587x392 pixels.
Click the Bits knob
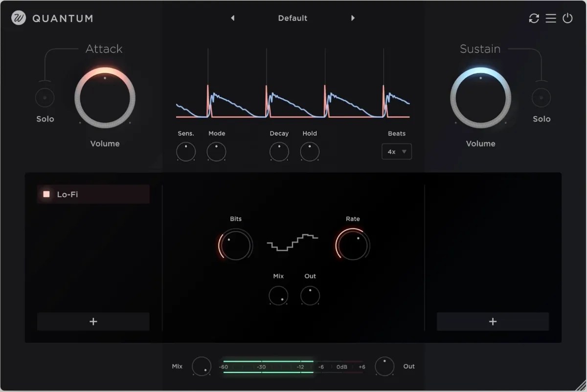(x=235, y=244)
